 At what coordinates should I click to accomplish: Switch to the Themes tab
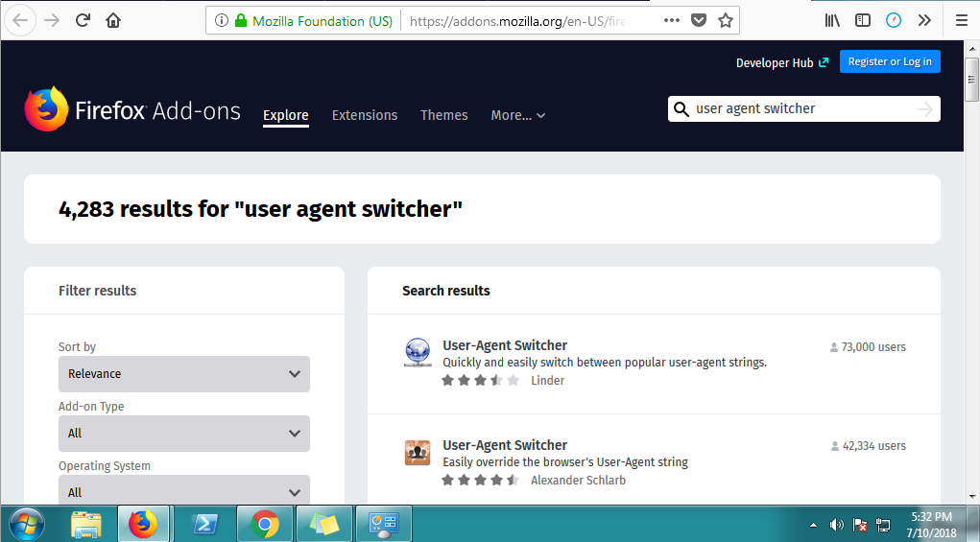[x=443, y=115]
